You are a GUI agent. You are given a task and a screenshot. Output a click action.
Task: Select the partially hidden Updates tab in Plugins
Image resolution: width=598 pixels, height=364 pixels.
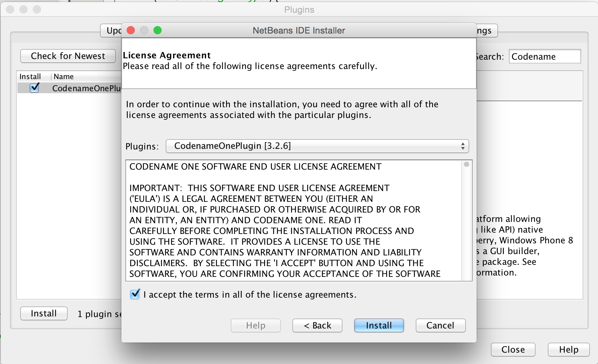tap(111, 31)
